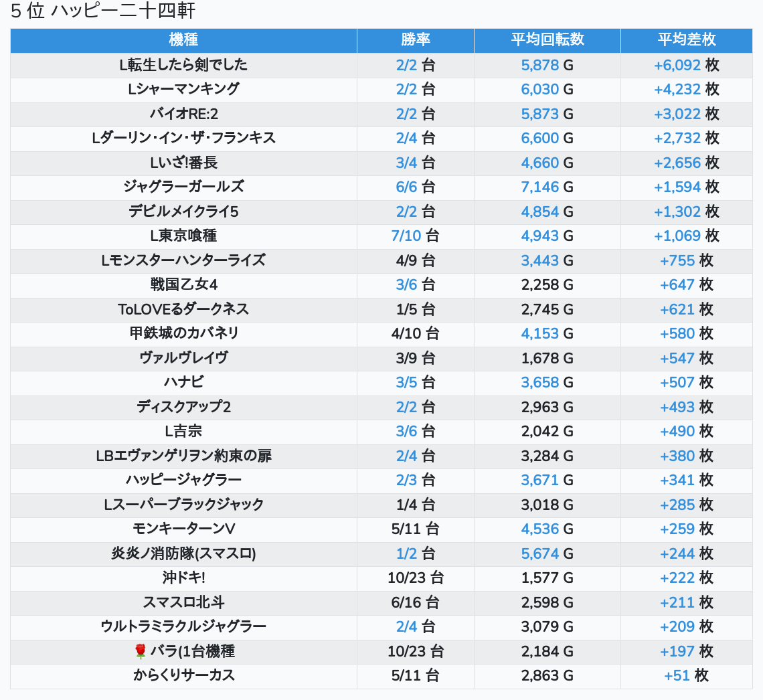The height and width of the screenshot is (700, 763).
Task: Select the +51 枚 cell
Action: 687,675
